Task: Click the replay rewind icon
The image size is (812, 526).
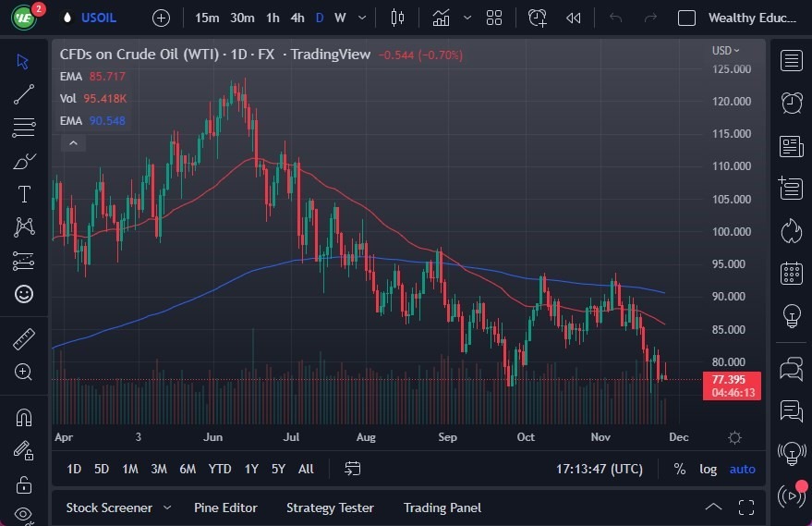Action: click(573, 18)
